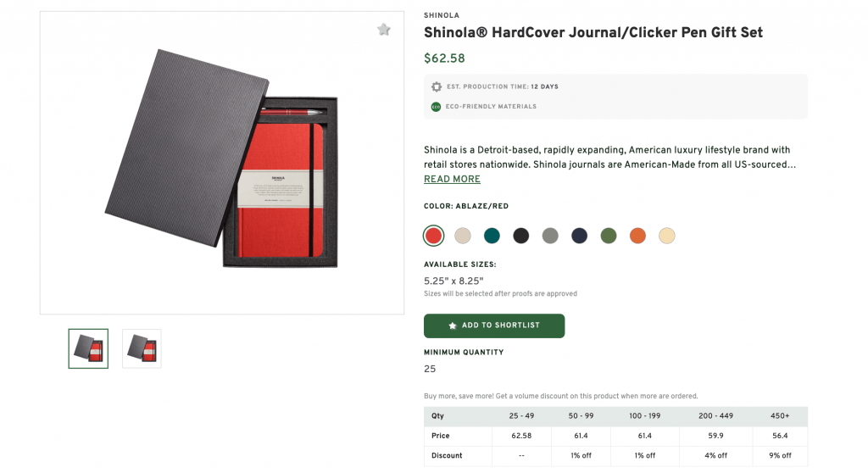This screenshot has width=868, height=473.
Task: Pick the cream yellow color swatch
Action: pos(667,236)
